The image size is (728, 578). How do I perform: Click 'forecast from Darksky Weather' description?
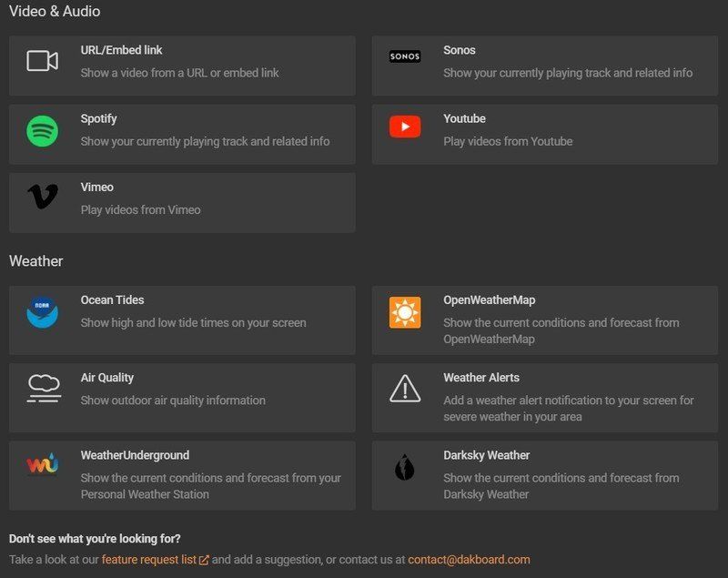[561, 486]
